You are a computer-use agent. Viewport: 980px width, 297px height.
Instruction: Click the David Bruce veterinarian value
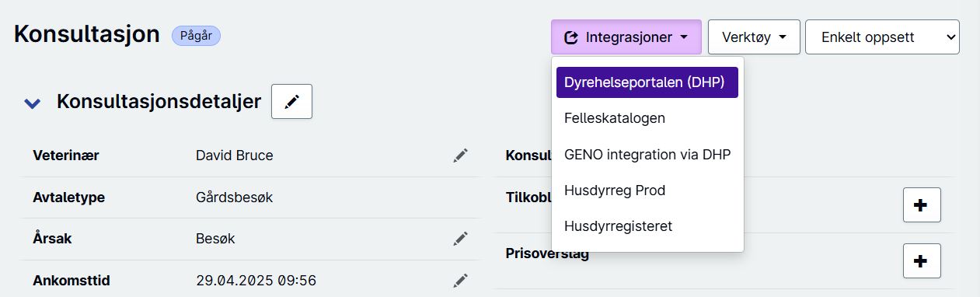pyautogui.click(x=235, y=155)
